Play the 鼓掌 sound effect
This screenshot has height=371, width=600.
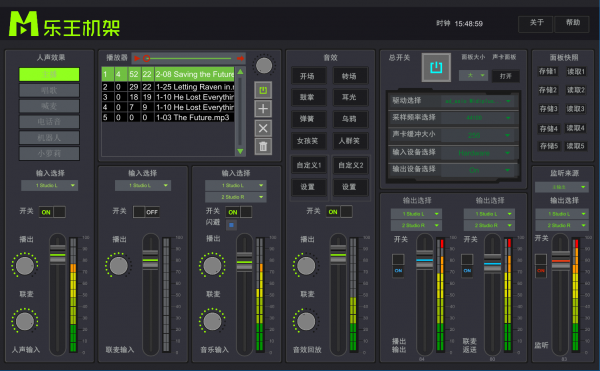tap(308, 98)
